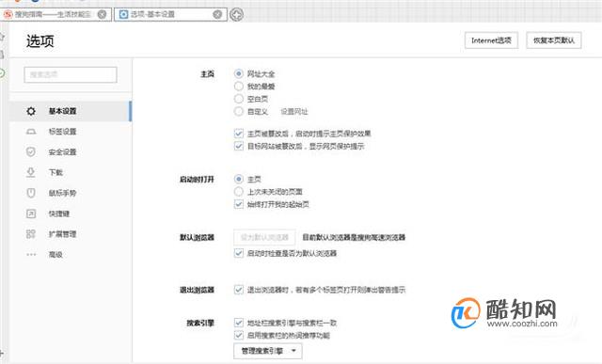Image resolution: width=602 pixels, height=364 pixels.
Task: Click the mouse icon beside 鼠标手势
Action: tap(31, 193)
